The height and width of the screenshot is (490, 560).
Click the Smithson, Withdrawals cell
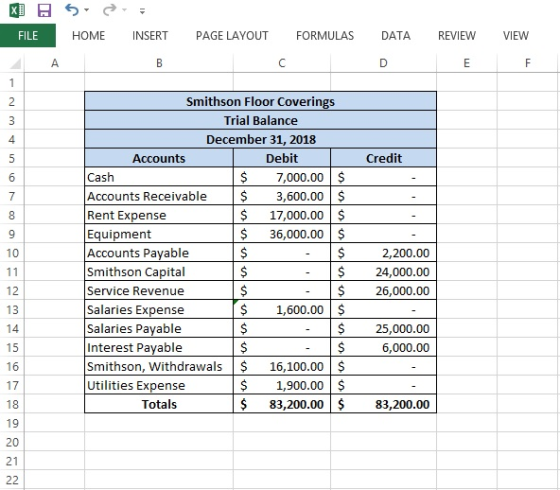point(159,366)
